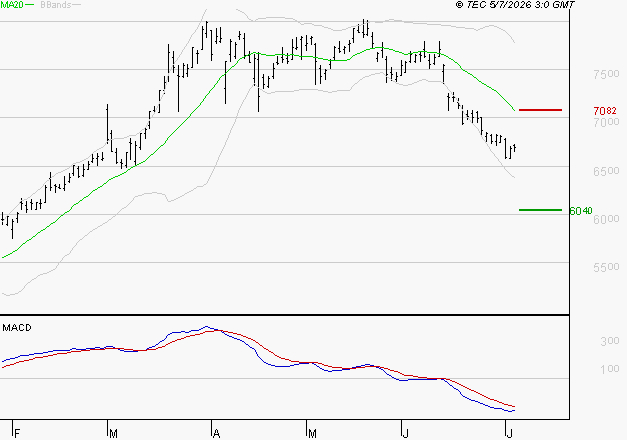Screen dimensions: 627x440
Task: Click the 100 MACD axis label
Action: coord(610,368)
